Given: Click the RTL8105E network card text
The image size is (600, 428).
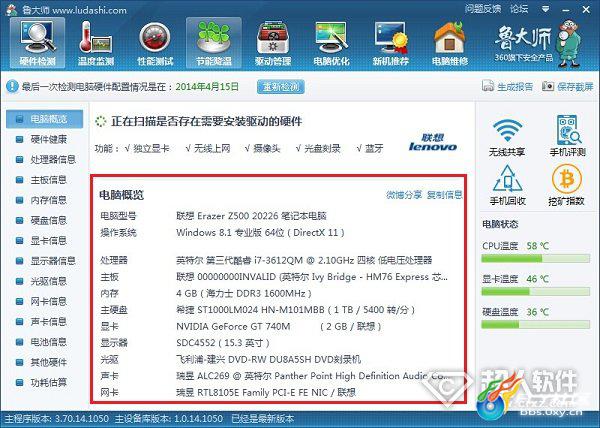Looking at the screenshot, I should click(x=266, y=392).
